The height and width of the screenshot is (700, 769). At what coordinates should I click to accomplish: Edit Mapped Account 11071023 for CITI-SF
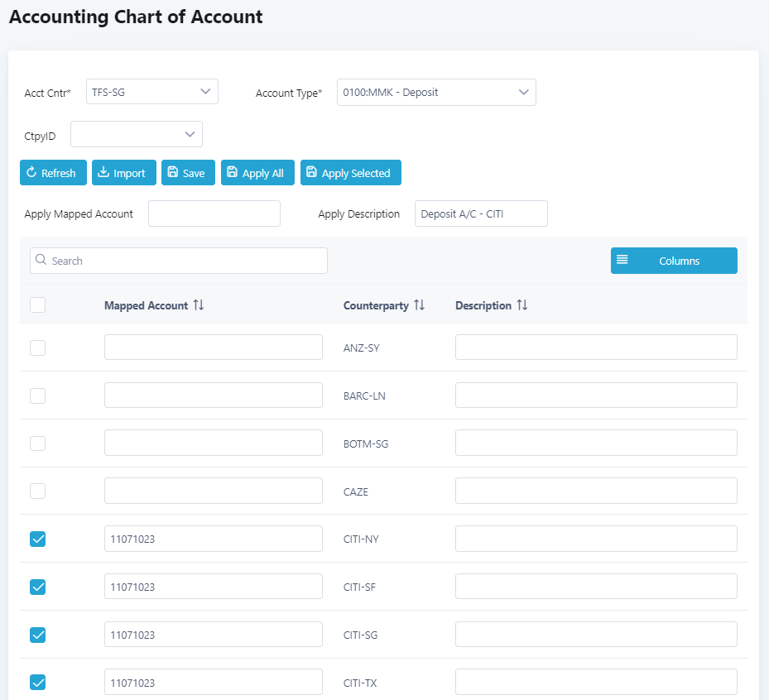214,587
